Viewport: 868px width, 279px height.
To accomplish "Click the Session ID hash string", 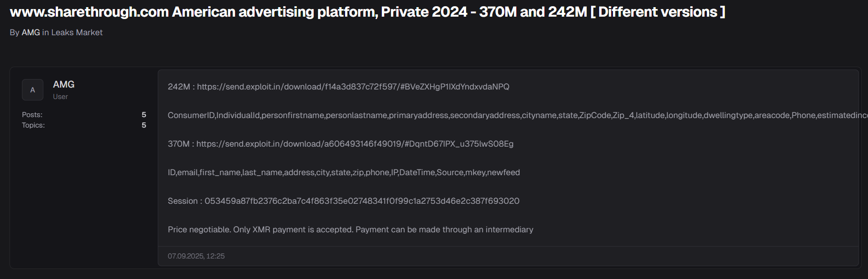I will point(362,201).
